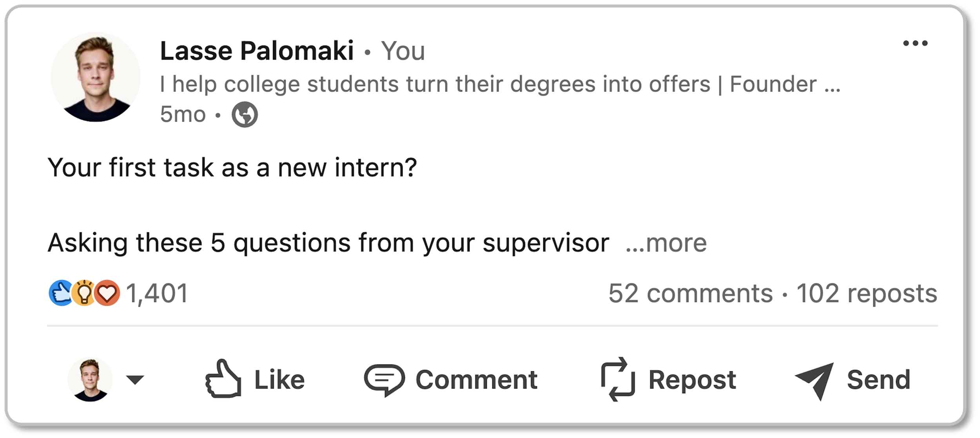Click the Repost arrows icon

pyautogui.click(x=618, y=379)
